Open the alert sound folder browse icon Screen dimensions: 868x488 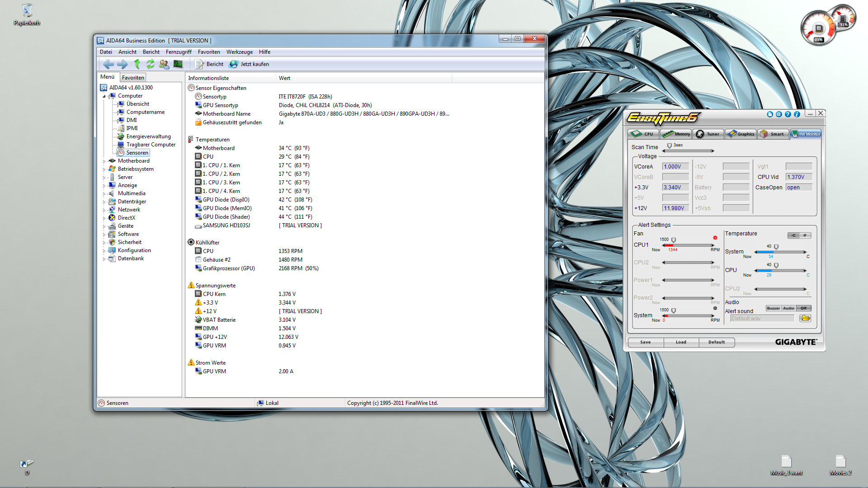point(805,319)
